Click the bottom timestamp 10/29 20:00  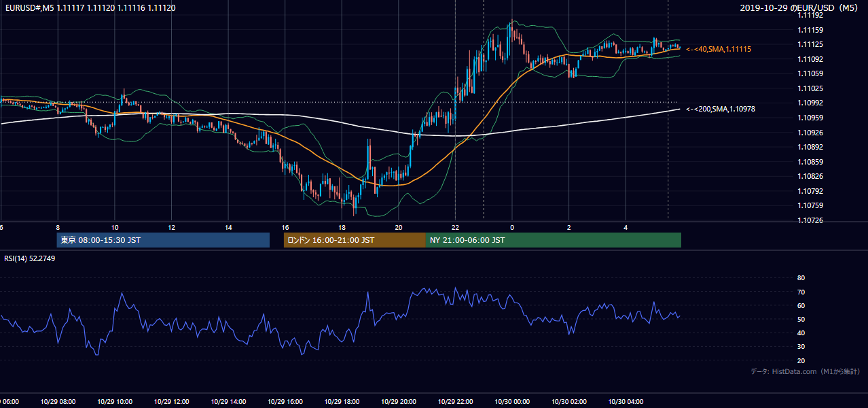click(399, 402)
